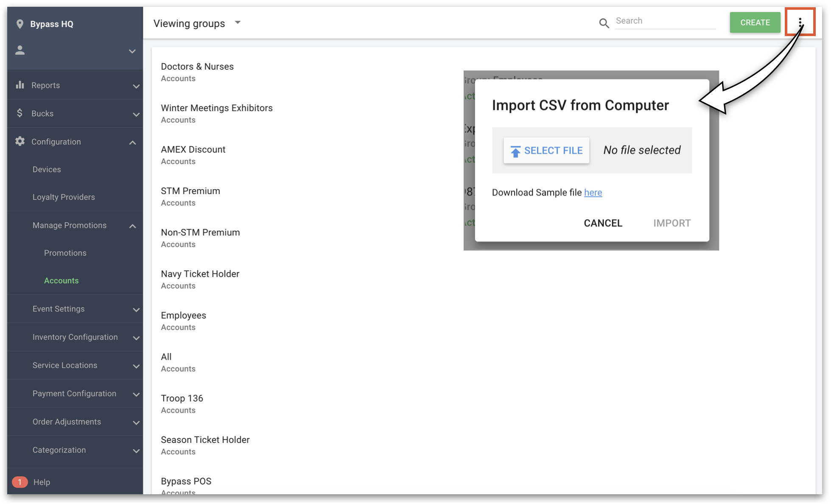Screen dimensions: 834x504
Task: Open the All accounts group
Action: click(x=178, y=362)
